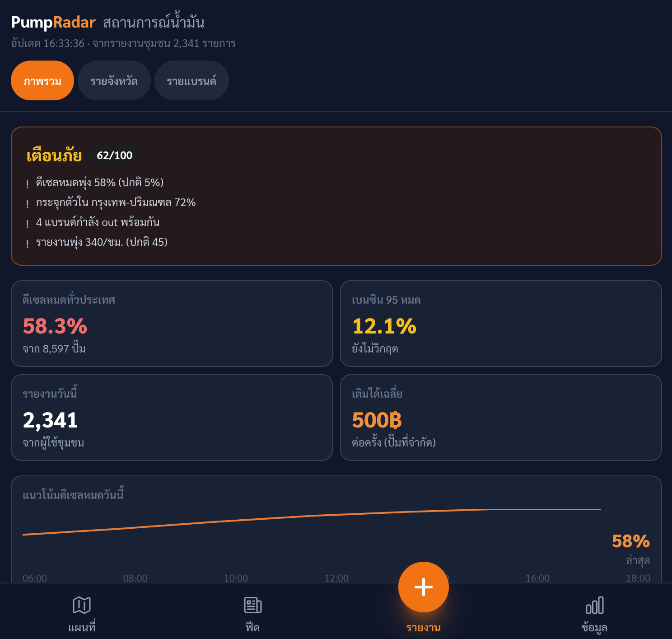Open the map icon in bottom bar
This screenshot has width=672, height=639.
82,606
